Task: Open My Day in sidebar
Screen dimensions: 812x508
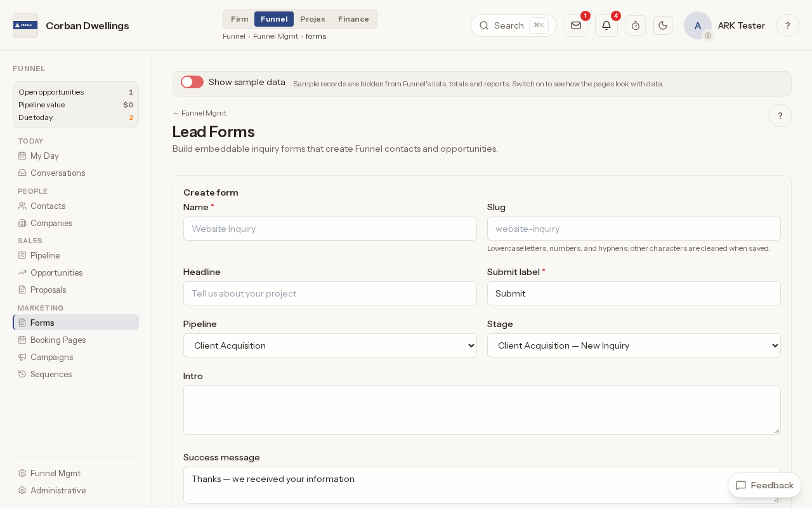Action: pos(75,156)
